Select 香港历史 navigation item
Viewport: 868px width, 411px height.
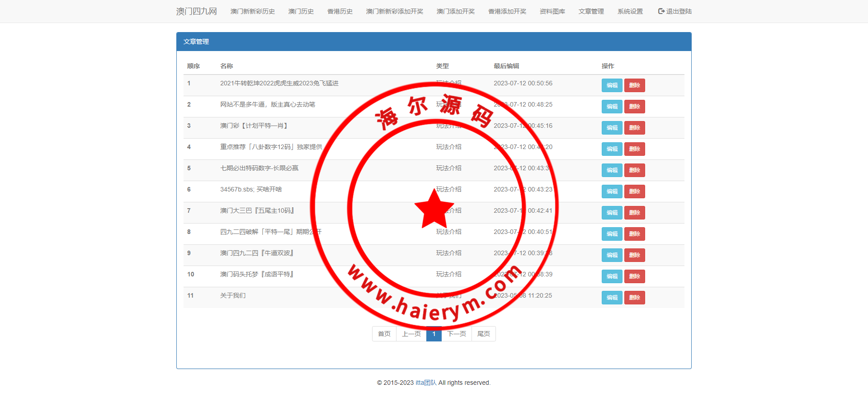coord(340,11)
